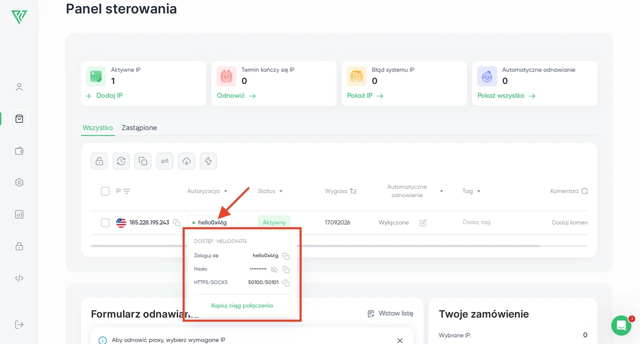Screen dimensions: 644x344
Task: Open the statistics chart sidebar icon
Action: pos(19,214)
